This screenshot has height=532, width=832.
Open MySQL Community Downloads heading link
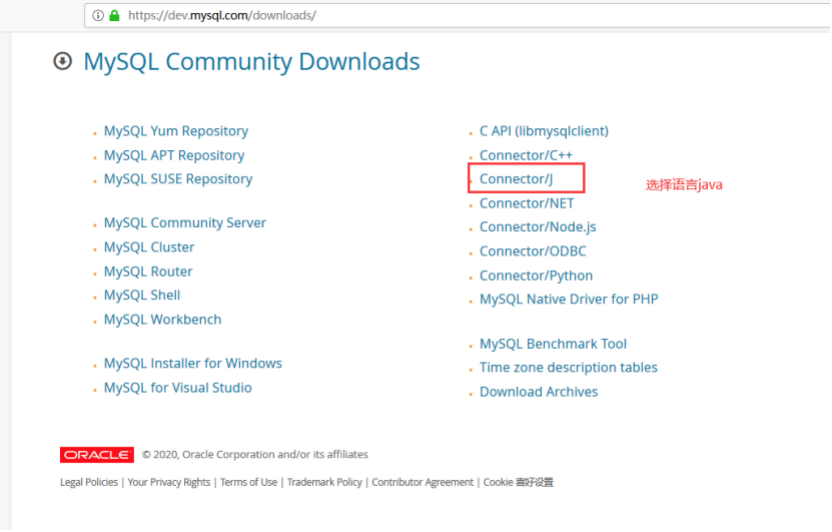coord(252,62)
